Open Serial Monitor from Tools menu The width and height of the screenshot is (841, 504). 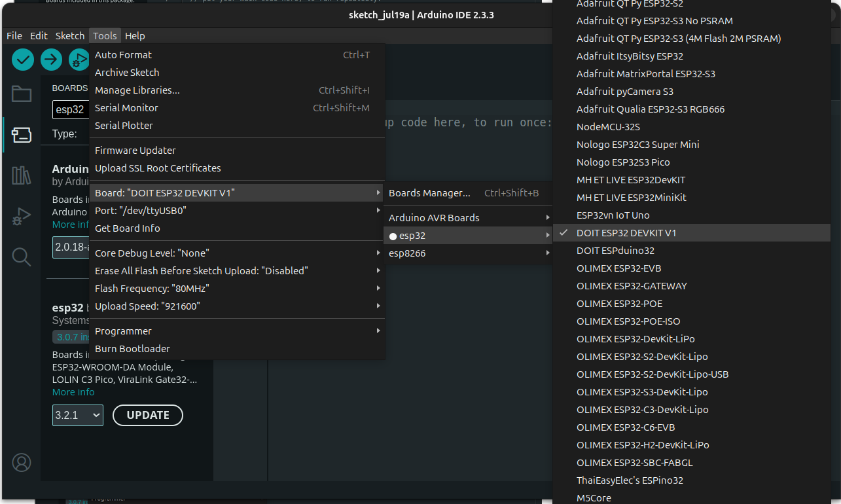pos(237,108)
